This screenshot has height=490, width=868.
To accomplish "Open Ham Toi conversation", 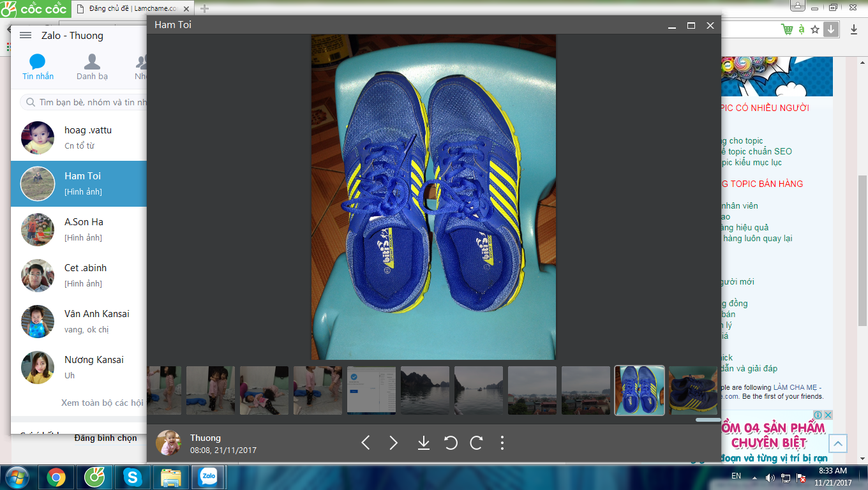I will (79, 184).
